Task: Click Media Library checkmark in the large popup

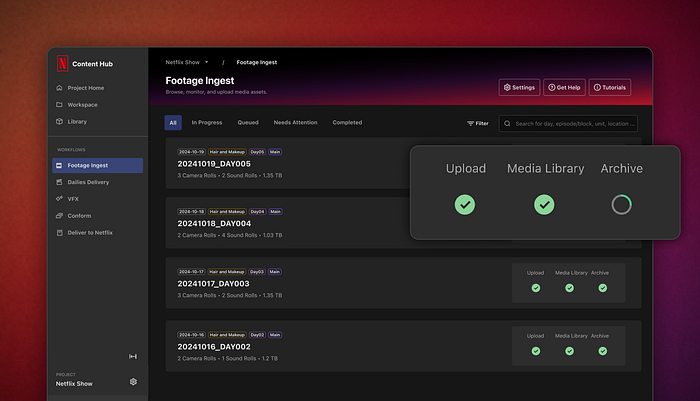Action: coord(544,205)
